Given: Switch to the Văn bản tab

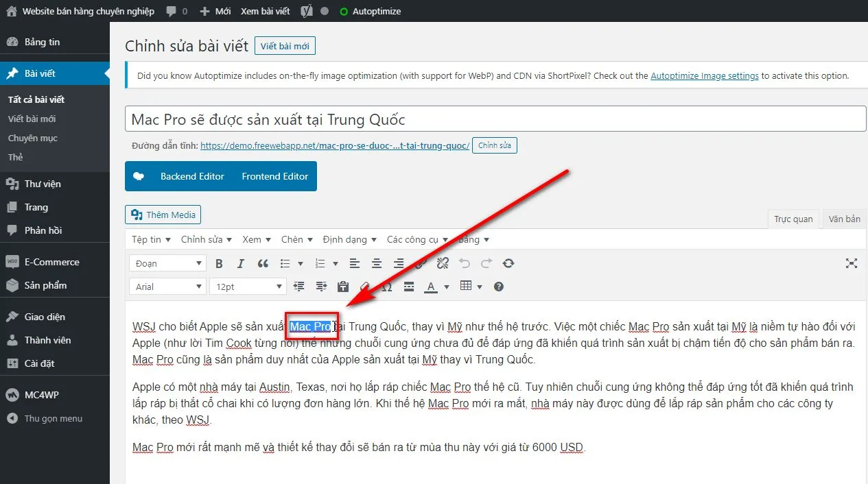Looking at the screenshot, I should [x=844, y=219].
